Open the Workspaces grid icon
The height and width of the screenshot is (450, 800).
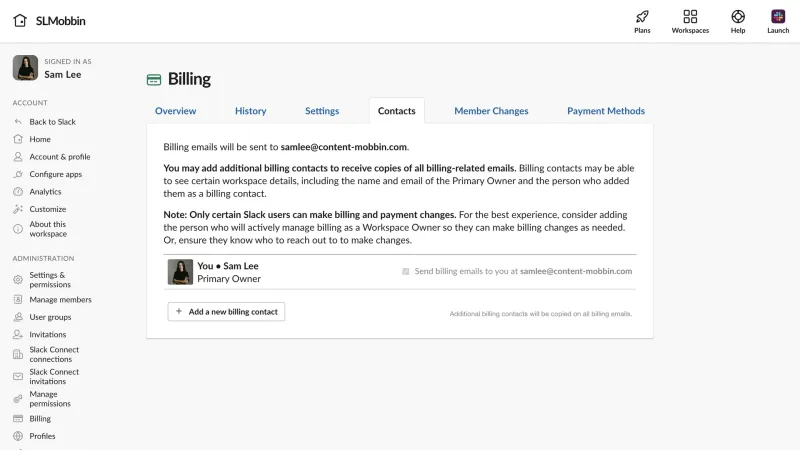tap(690, 16)
